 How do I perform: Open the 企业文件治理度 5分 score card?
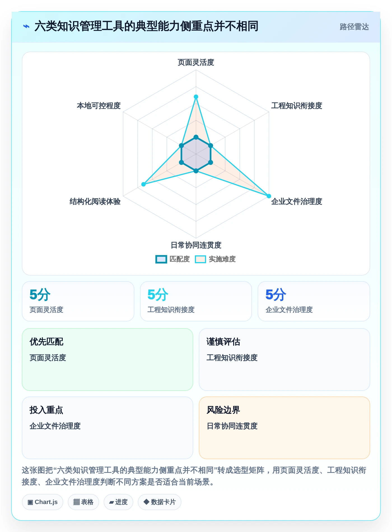point(314,301)
